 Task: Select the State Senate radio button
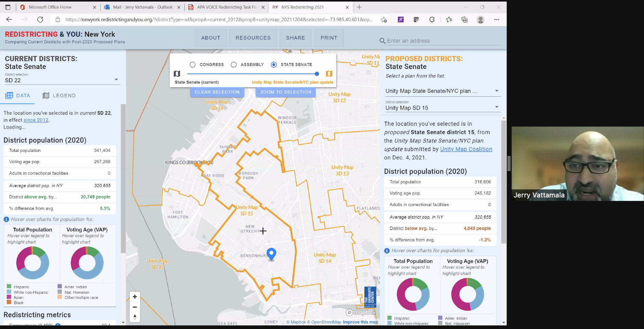pos(274,65)
